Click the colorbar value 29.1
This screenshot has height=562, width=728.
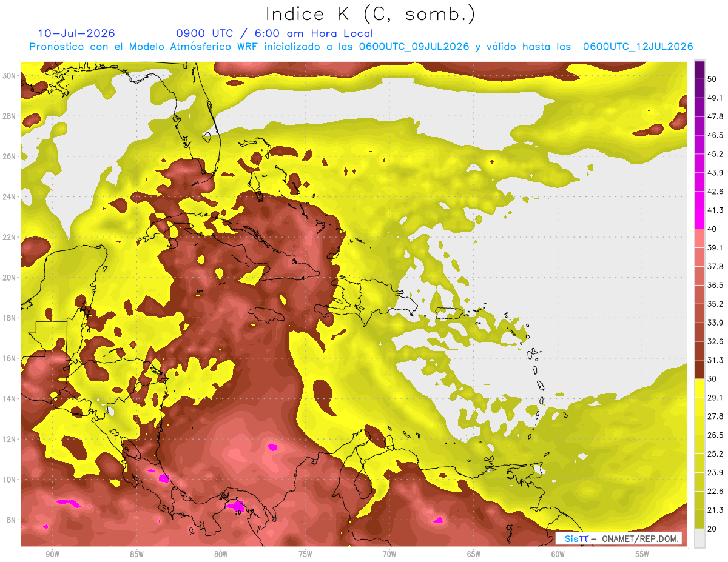[x=715, y=397]
